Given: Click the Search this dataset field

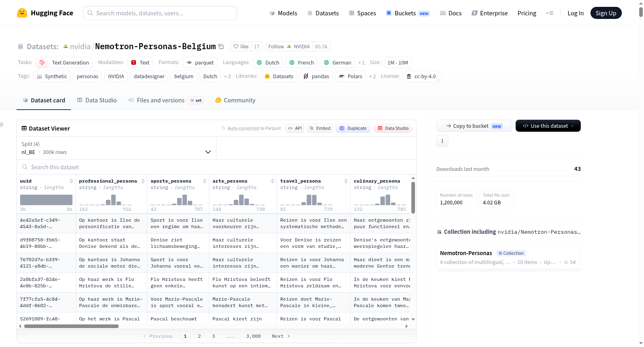Looking at the screenshot, I should click(x=217, y=167).
